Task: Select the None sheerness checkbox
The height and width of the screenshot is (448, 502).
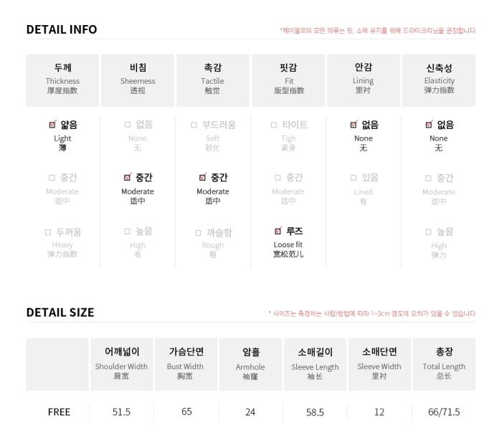Action: 127,125
